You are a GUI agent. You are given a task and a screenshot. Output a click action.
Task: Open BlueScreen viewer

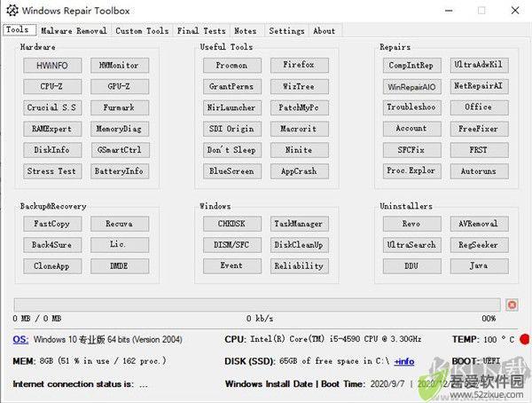click(232, 171)
